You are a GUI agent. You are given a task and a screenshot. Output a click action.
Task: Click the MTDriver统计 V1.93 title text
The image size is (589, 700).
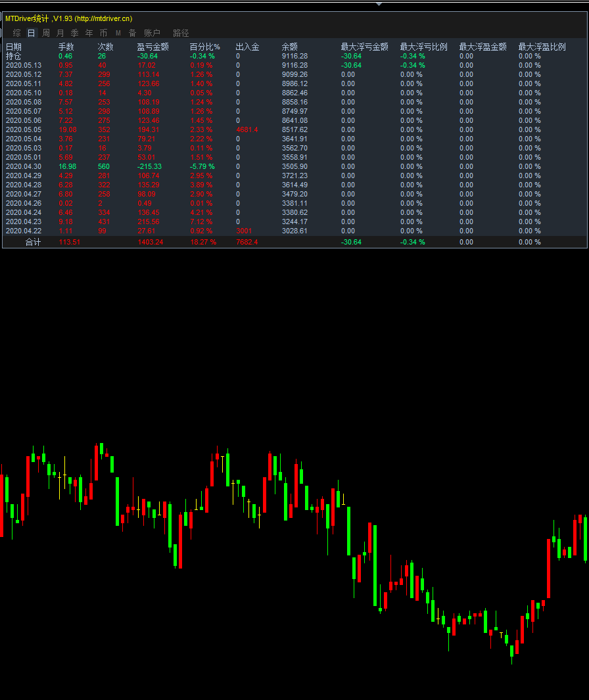(69, 19)
